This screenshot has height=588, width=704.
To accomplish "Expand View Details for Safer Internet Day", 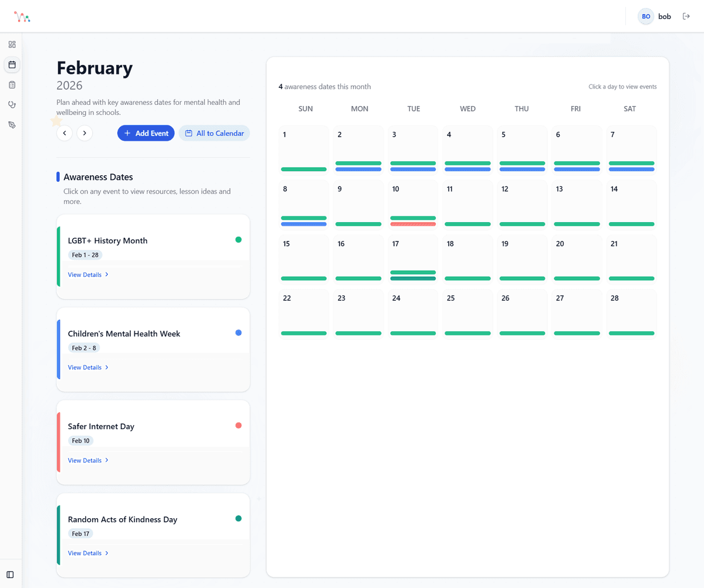I will tap(88, 460).
